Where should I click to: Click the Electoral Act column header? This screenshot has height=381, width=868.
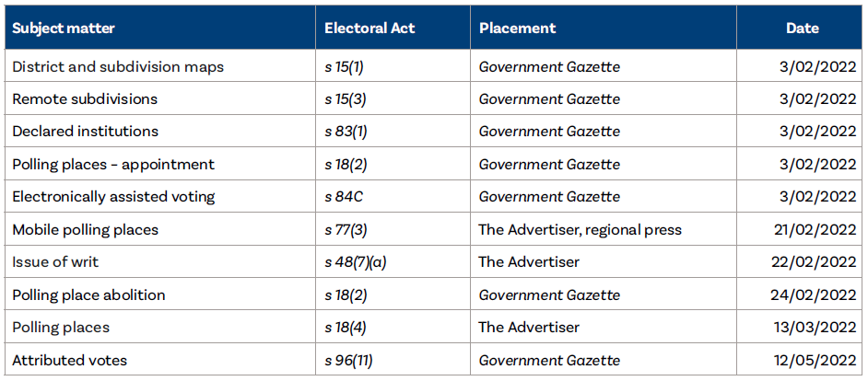369,28
